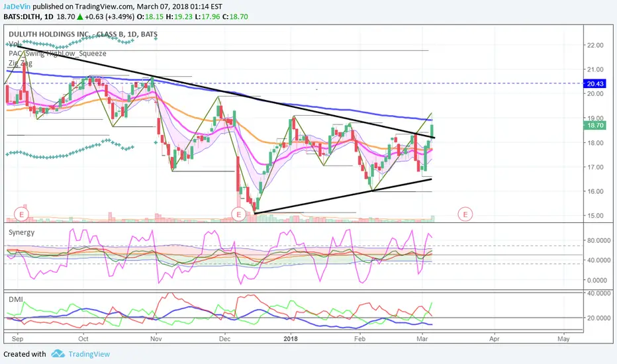
Task: Select the green 18.70 current price label
Action: [x=595, y=126]
